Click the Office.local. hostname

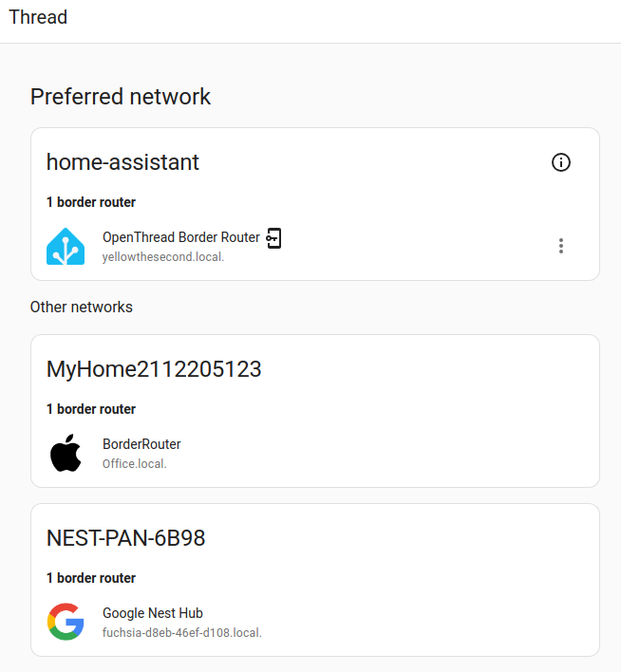[135, 464]
